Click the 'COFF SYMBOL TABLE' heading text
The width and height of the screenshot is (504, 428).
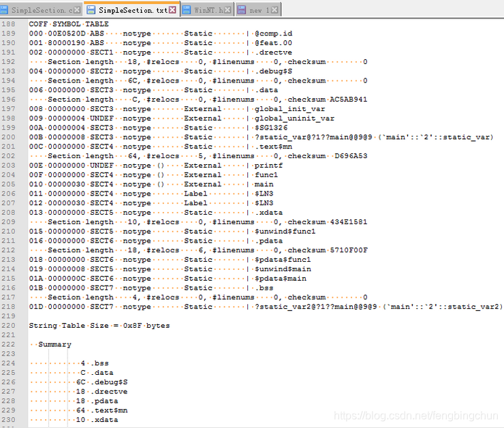(69, 24)
